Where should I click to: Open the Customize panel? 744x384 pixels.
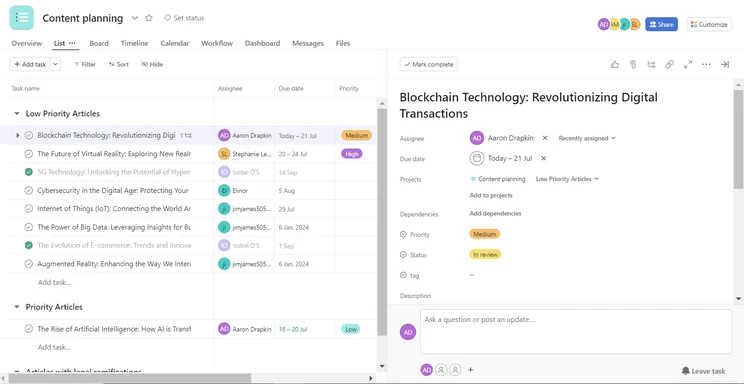pos(709,24)
